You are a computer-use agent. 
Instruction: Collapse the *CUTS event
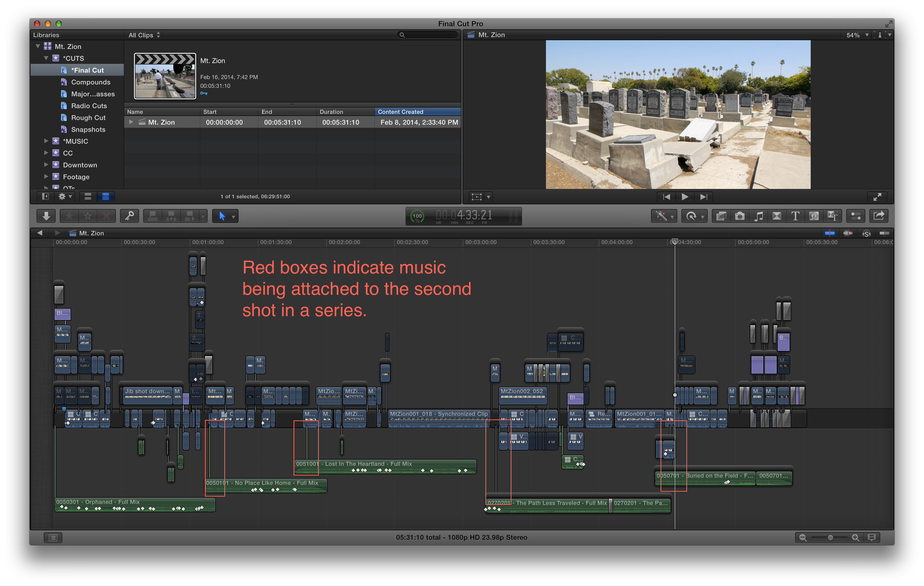pos(46,58)
